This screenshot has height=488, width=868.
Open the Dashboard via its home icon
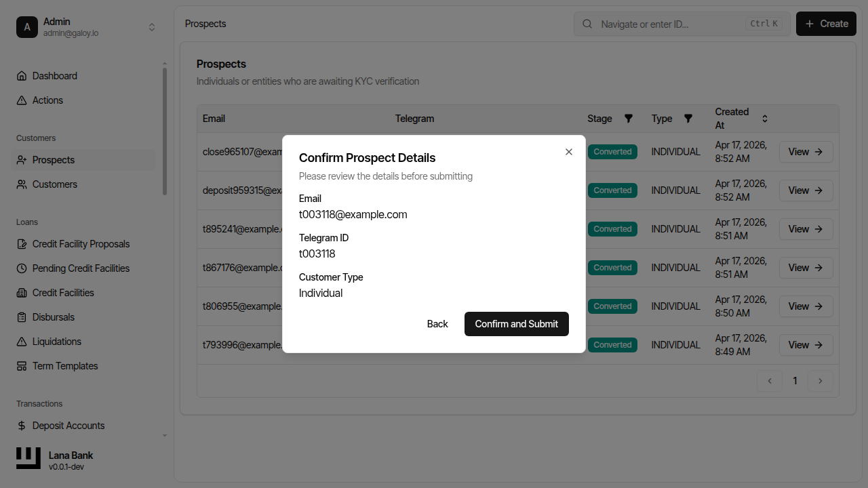[x=21, y=76]
